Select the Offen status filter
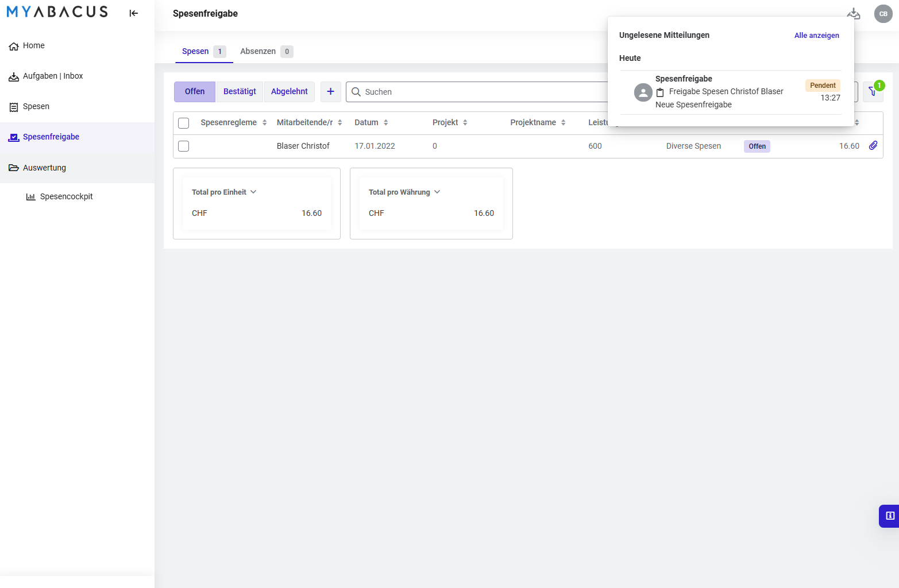 tap(195, 92)
